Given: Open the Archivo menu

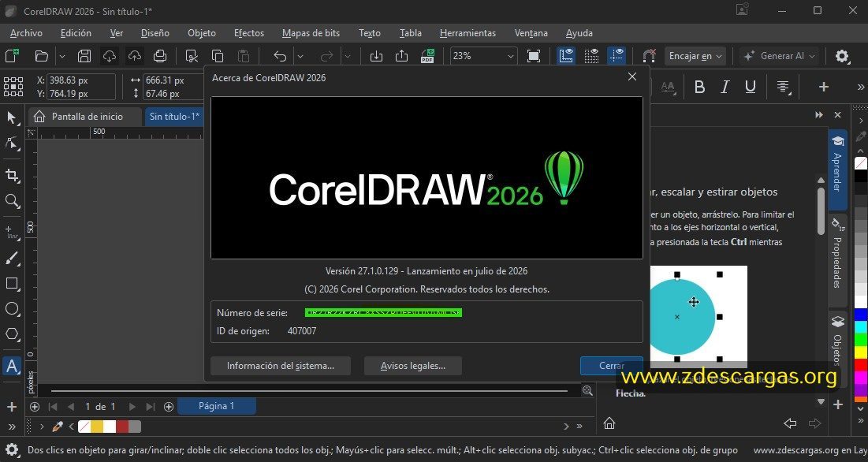Looking at the screenshot, I should (26, 33).
